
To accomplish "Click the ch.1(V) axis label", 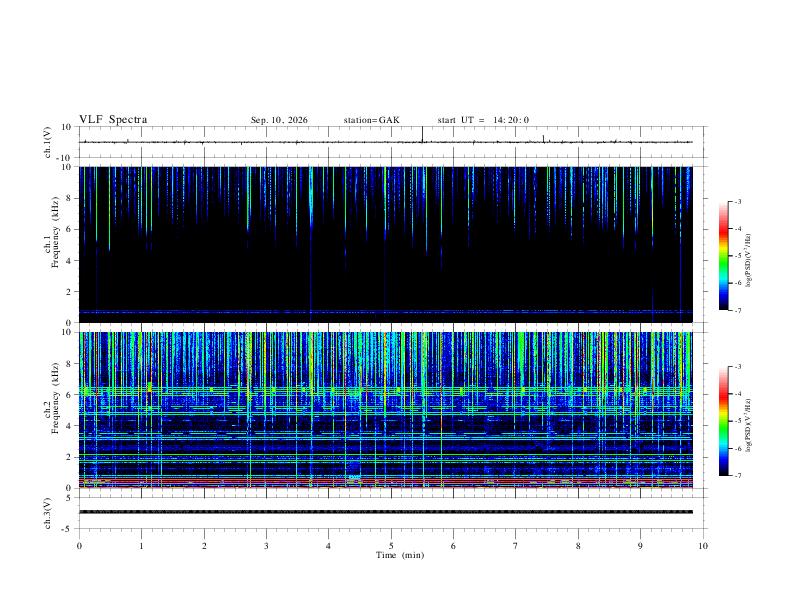I will tap(47, 142).
